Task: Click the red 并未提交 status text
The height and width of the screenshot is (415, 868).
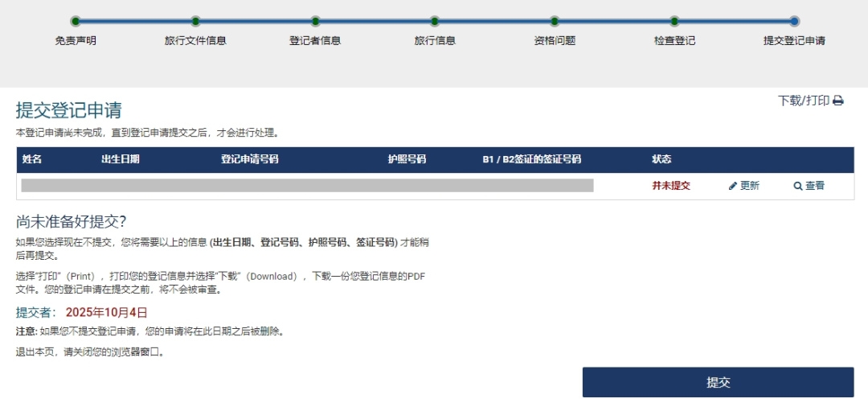Action: 671,186
